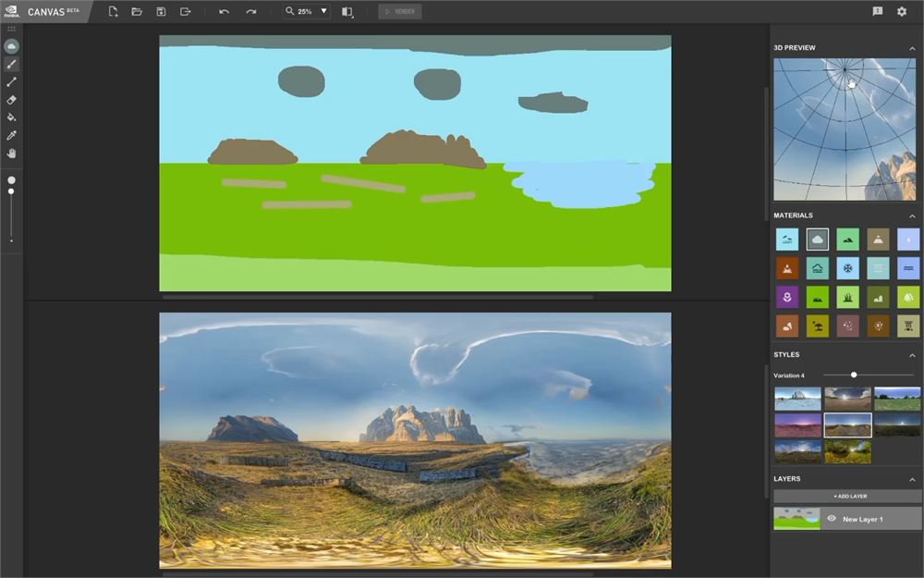Click the Export icon in top toolbar

pyautogui.click(x=185, y=11)
